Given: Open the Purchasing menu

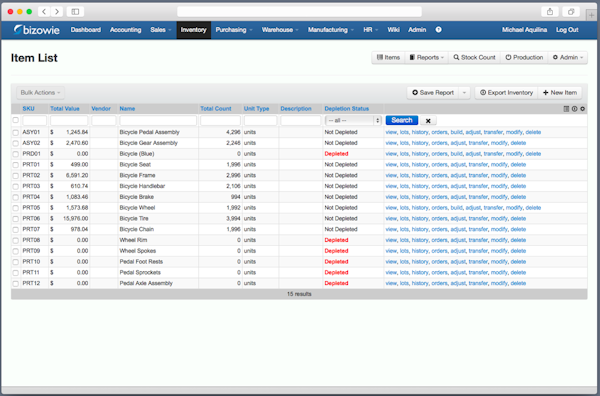Looking at the screenshot, I should (x=234, y=30).
